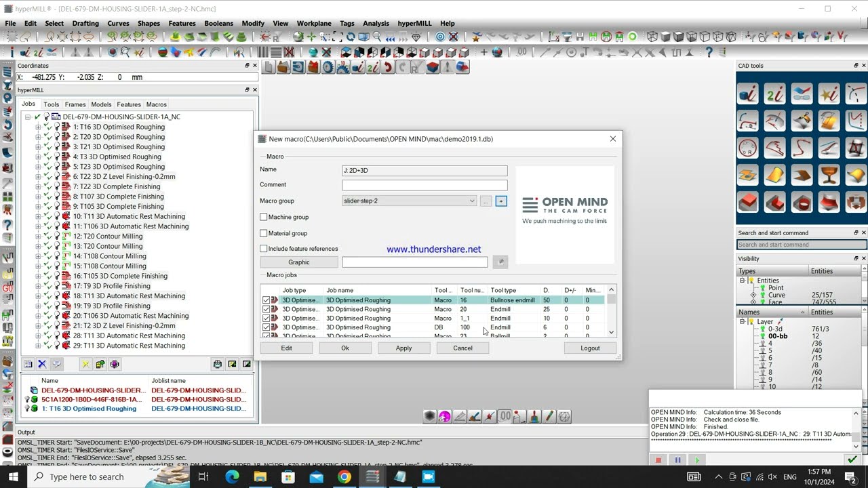Open the Drafting menu

(85, 23)
